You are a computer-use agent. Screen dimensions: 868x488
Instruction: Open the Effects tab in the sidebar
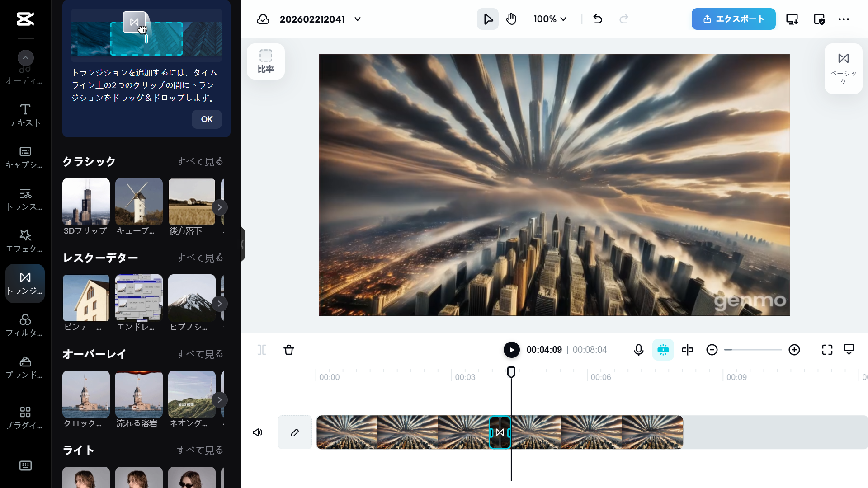point(25,240)
